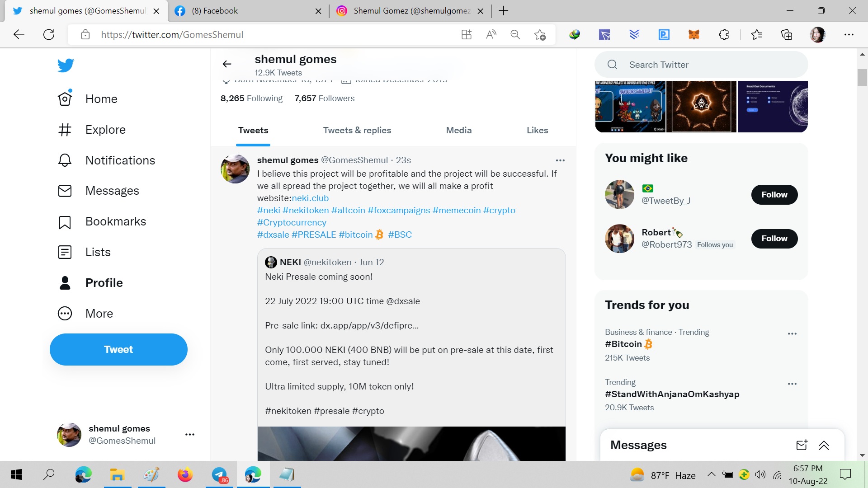Viewport: 868px width, 488px height.
Task: Switch to the Tweets tab
Action: tap(253, 131)
